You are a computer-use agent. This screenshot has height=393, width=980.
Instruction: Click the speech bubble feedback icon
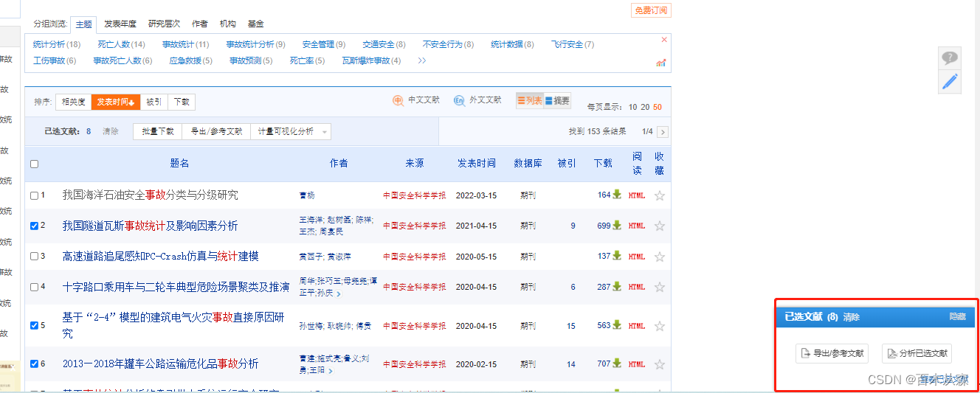click(x=950, y=58)
